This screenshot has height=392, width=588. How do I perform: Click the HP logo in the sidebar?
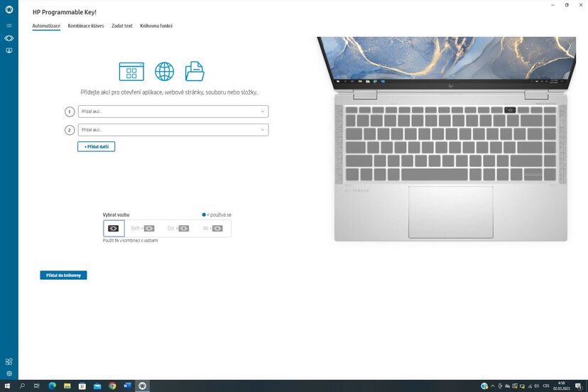click(x=9, y=9)
